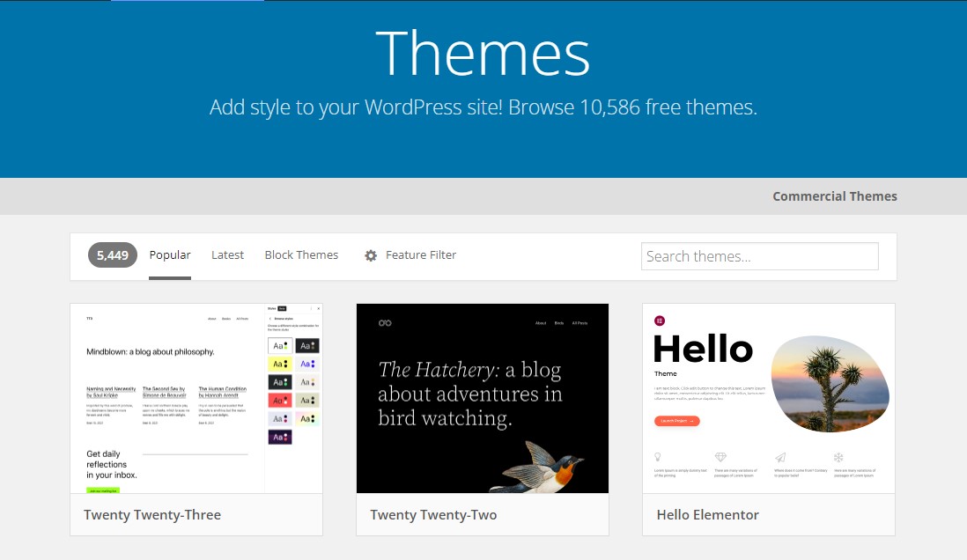Click the orange Launch Project button in Hello preview
This screenshot has height=560, width=967.
click(x=676, y=421)
